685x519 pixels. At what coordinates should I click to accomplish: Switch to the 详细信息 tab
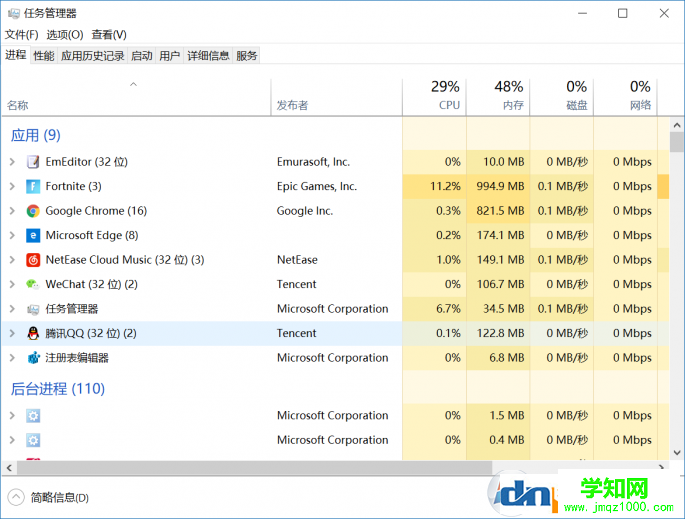coord(208,55)
